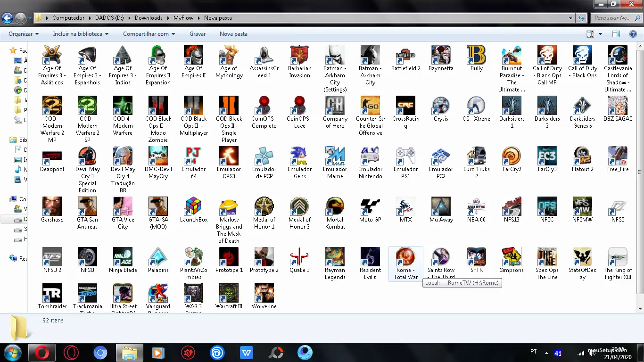644x362 pixels.
Task: Click the Opera red taskbar icon
Action: [x=42, y=353]
